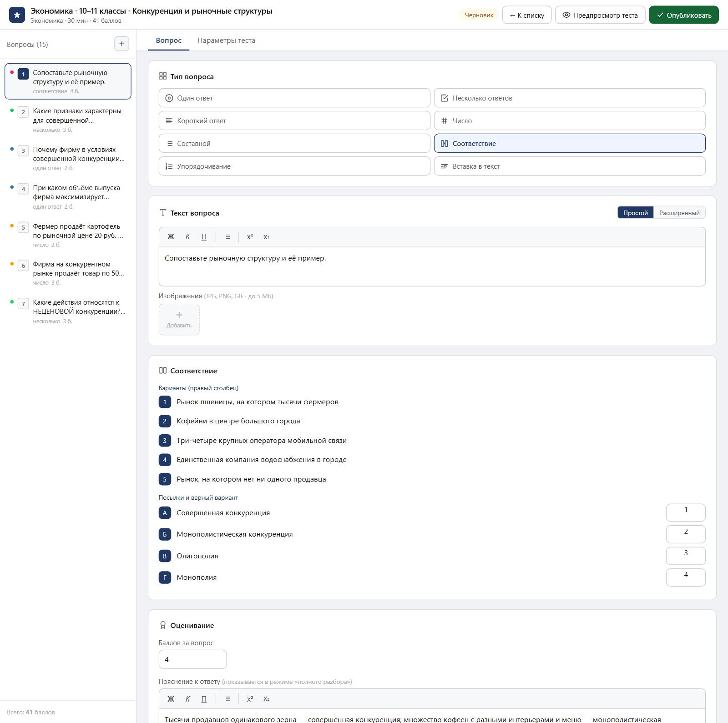The image size is (728, 723).
Task: Toggle bold in explanation editor toolbar
Action: click(x=171, y=699)
